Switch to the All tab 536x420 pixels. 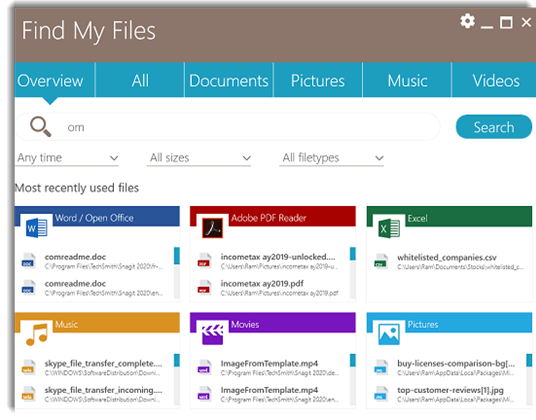pyautogui.click(x=140, y=81)
